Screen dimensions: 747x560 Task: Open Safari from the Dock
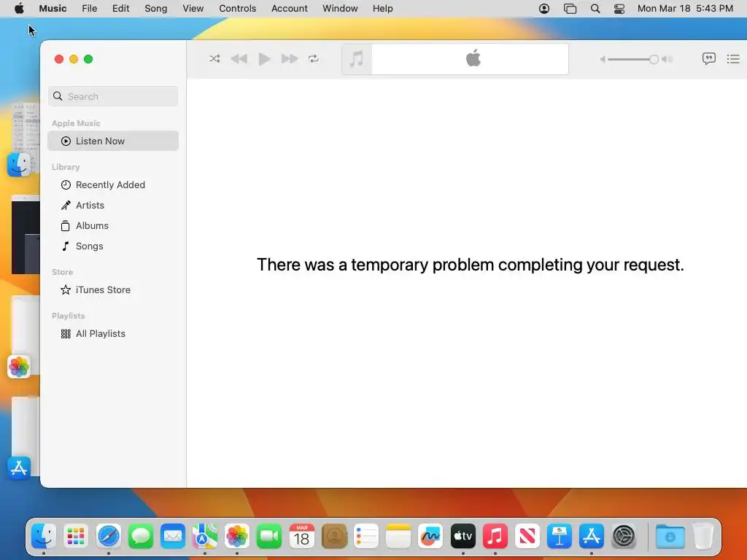pyautogui.click(x=108, y=536)
